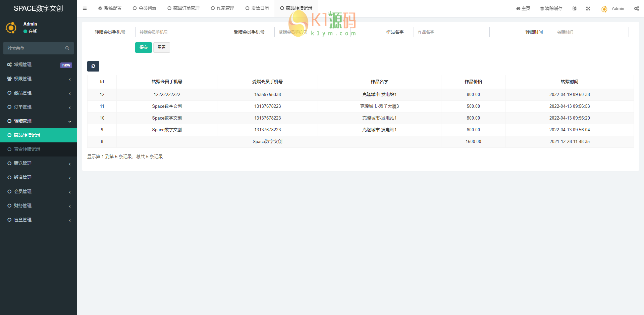Collapse the 转赠管理 sidebar menu
Viewport: 644px width, 315px height.
click(x=39, y=121)
